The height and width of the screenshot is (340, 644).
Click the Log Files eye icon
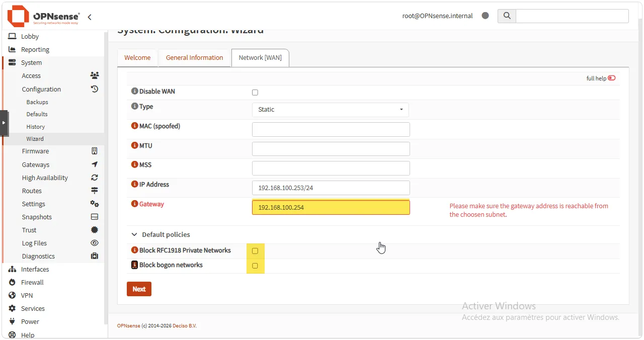[95, 243]
